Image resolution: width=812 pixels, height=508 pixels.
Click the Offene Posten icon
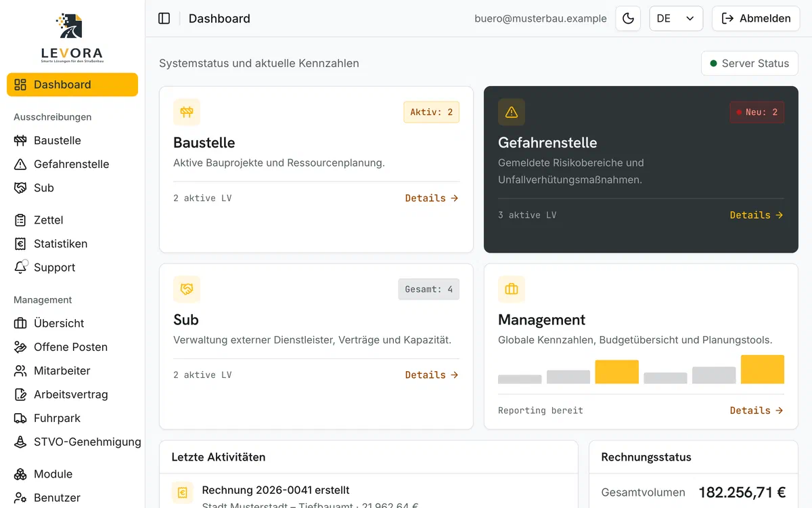pos(20,347)
